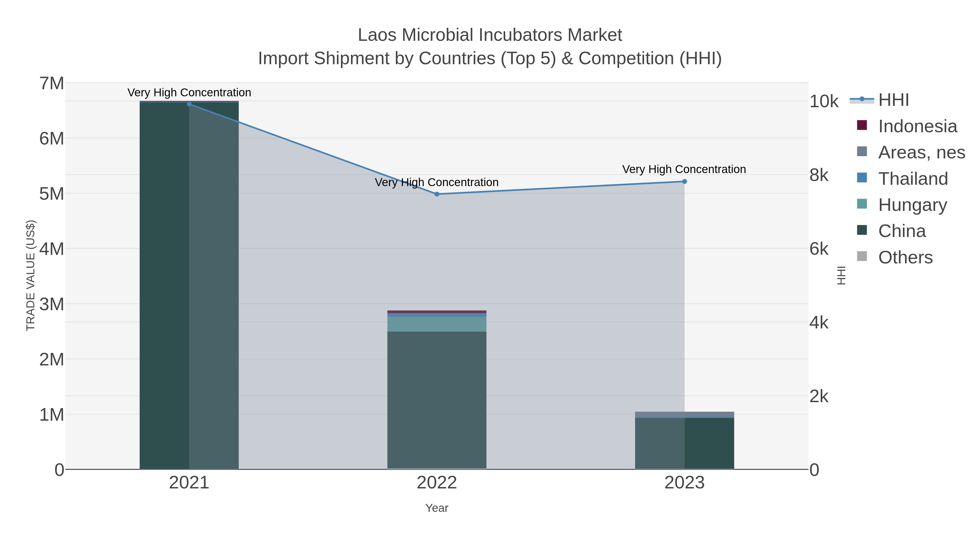The width and height of the screenshot is (980, 551).
Task: Click the 'Very High Concentration' label above 2021
Action: [189, 93]
